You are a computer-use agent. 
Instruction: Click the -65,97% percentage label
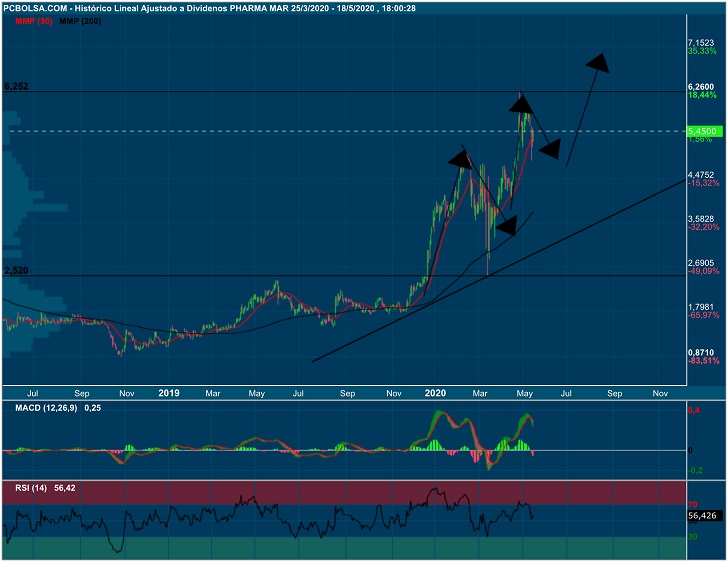[703, 315]
